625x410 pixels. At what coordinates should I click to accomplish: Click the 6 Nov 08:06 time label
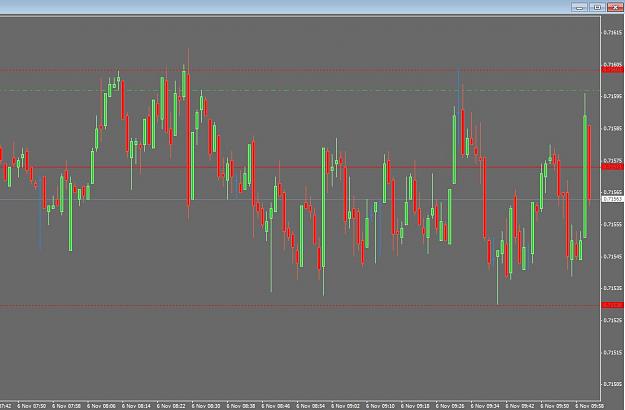(x=101, y=406)
